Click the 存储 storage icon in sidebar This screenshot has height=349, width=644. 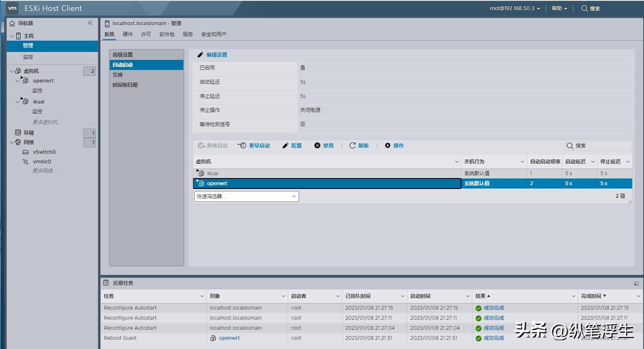point(19,132)
